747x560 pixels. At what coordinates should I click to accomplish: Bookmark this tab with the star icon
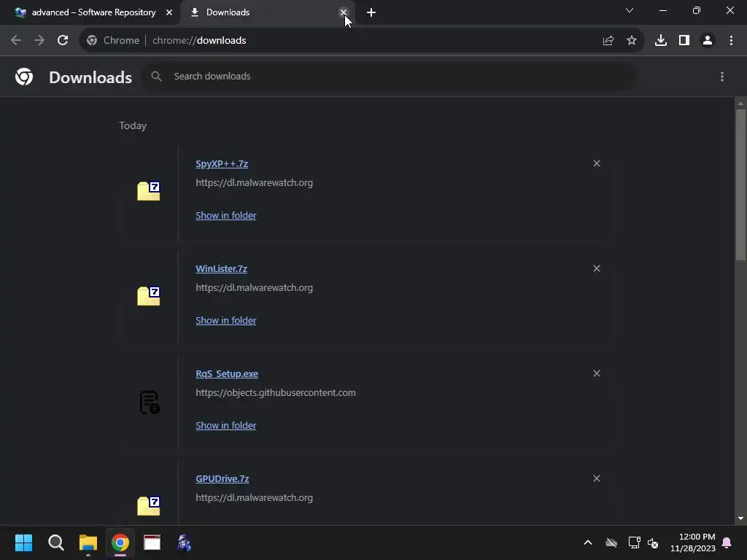coord(632,41)
